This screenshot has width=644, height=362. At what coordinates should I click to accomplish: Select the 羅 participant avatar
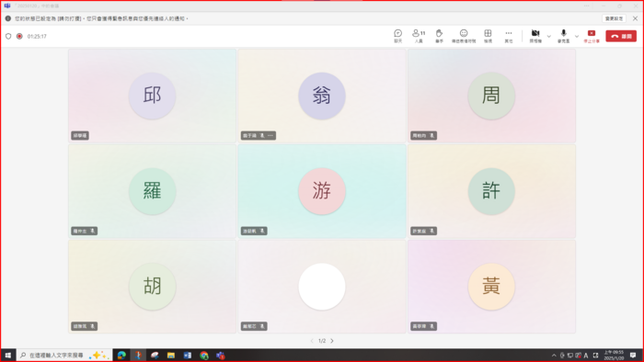tap(153, 191)
